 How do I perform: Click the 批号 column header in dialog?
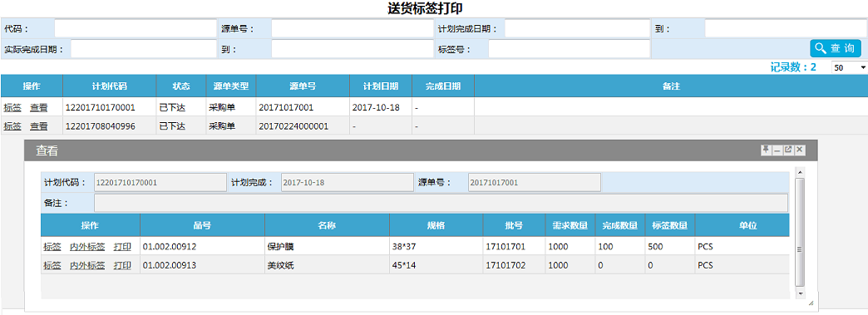click(515, 225)
